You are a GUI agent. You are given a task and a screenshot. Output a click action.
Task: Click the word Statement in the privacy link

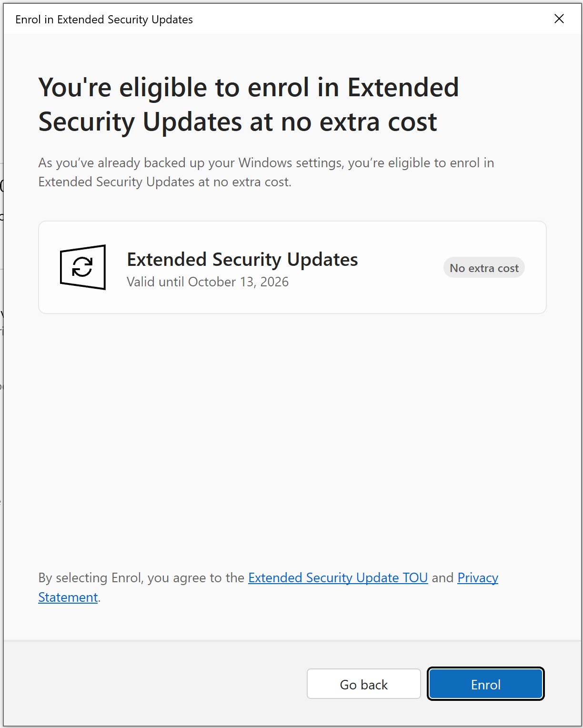[68, 597]
